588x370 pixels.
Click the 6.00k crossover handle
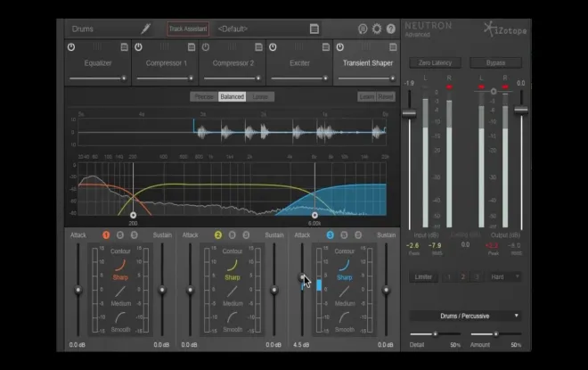pos(314,215)
